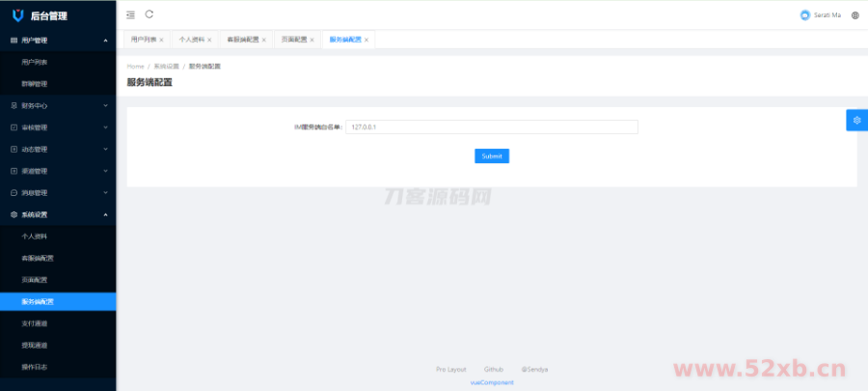Close the 服务端配置 tab
868x391 pixels.
(x=366, y=40)
